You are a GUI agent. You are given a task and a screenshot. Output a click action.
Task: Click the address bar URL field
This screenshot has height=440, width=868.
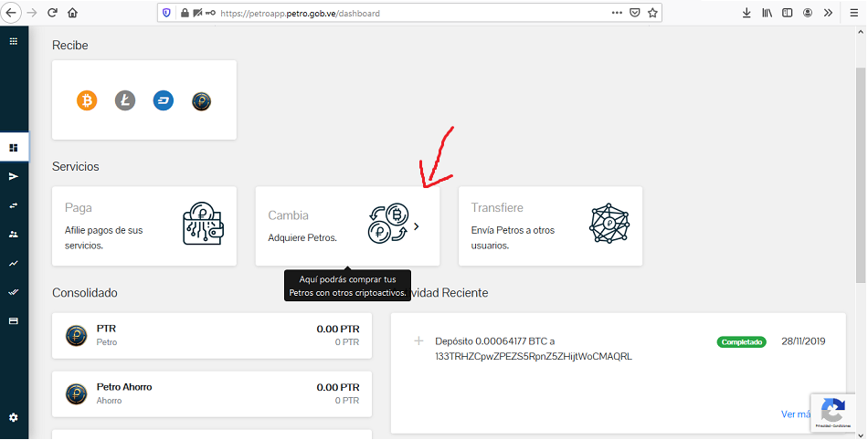(x=409, y=13)
